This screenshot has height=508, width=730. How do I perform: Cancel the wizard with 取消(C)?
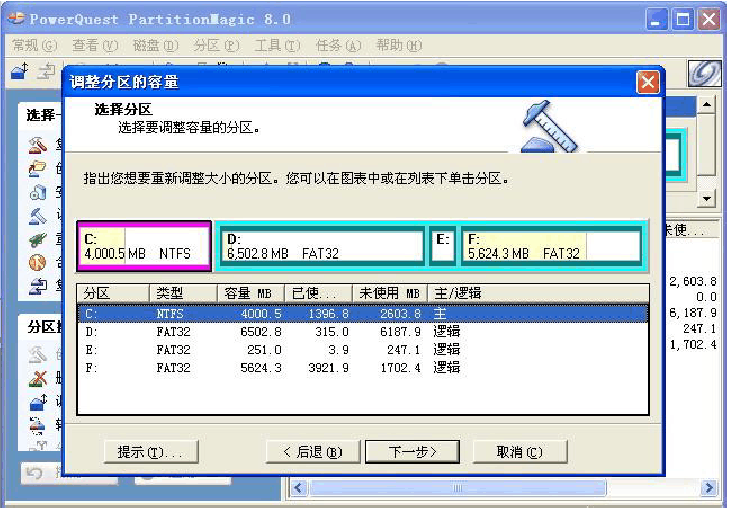point(520,452)
